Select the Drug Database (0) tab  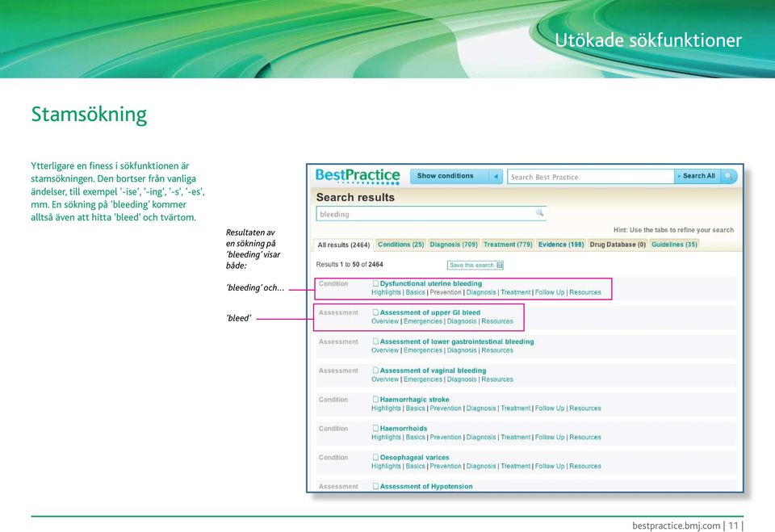click(x=618, y=245)
